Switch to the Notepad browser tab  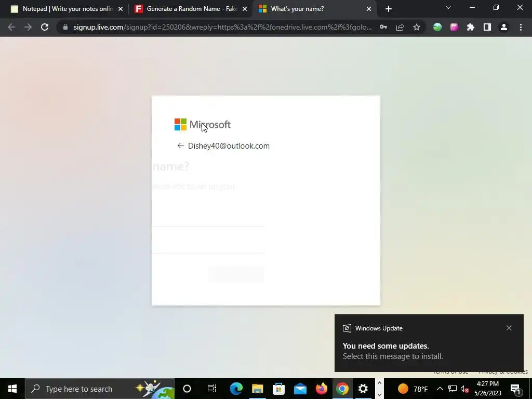67,9
